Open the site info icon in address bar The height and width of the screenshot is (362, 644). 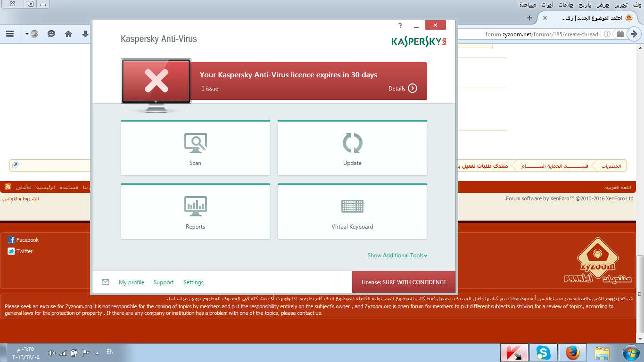607,34
